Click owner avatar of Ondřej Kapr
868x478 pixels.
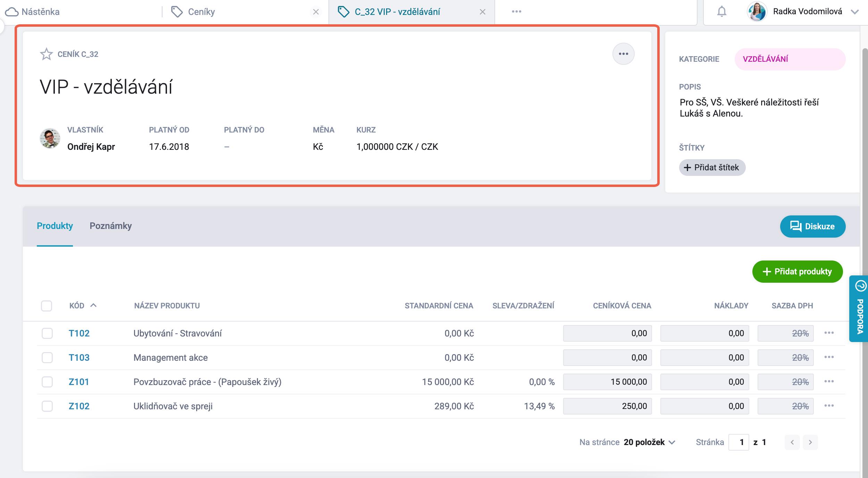tap(50, 138)
